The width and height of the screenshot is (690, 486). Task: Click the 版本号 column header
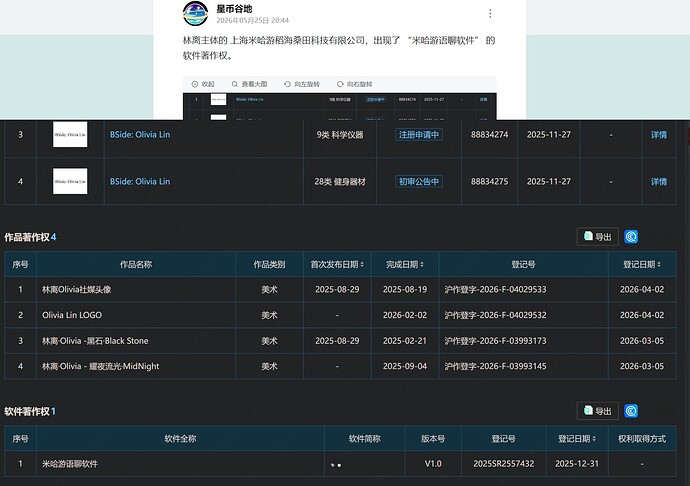[x=433, y=438]
